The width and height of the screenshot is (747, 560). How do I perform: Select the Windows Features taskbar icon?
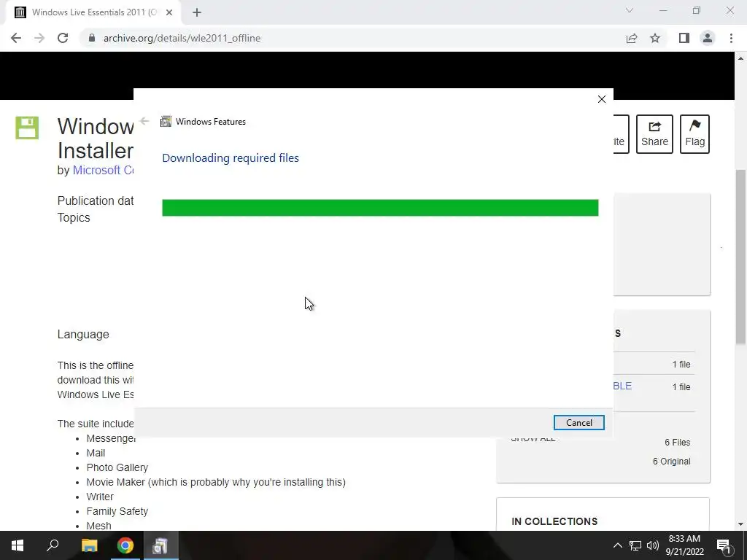(160, 545)
